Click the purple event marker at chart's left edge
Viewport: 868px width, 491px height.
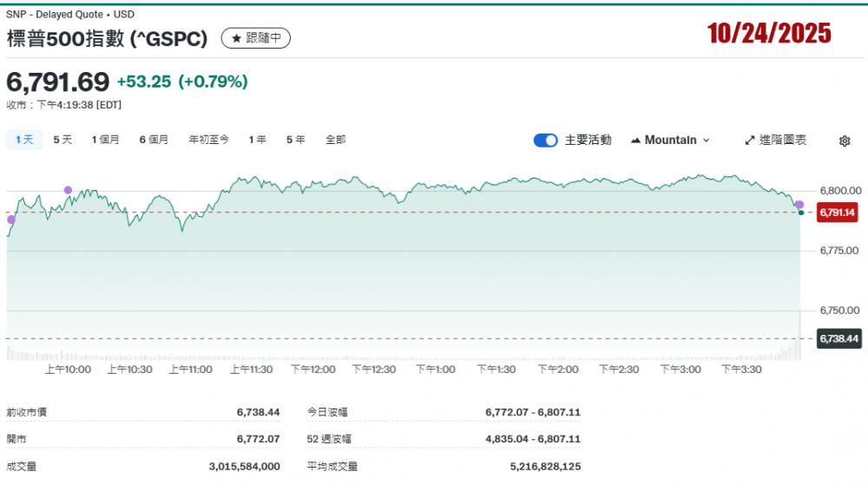point(11,219)
